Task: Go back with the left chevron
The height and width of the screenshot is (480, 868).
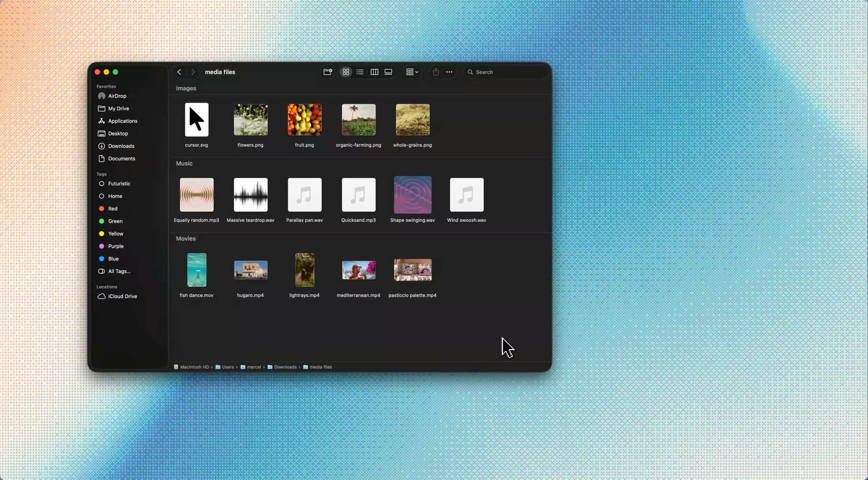Action: [x=179, y=72]
